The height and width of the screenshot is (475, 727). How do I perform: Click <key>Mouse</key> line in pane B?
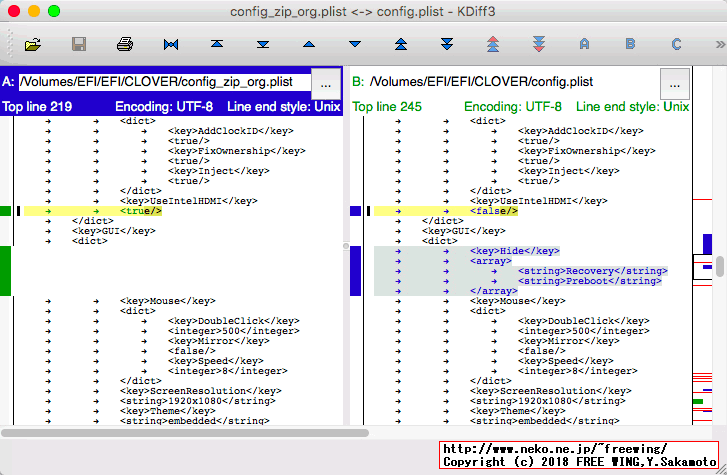pos(517,301)
